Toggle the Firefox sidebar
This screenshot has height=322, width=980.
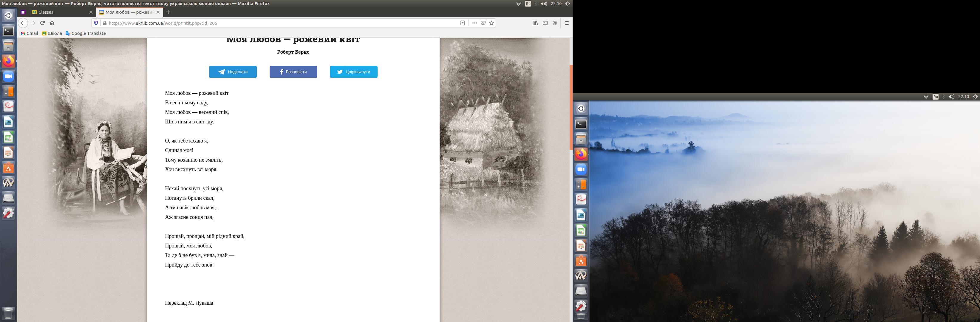545,23
